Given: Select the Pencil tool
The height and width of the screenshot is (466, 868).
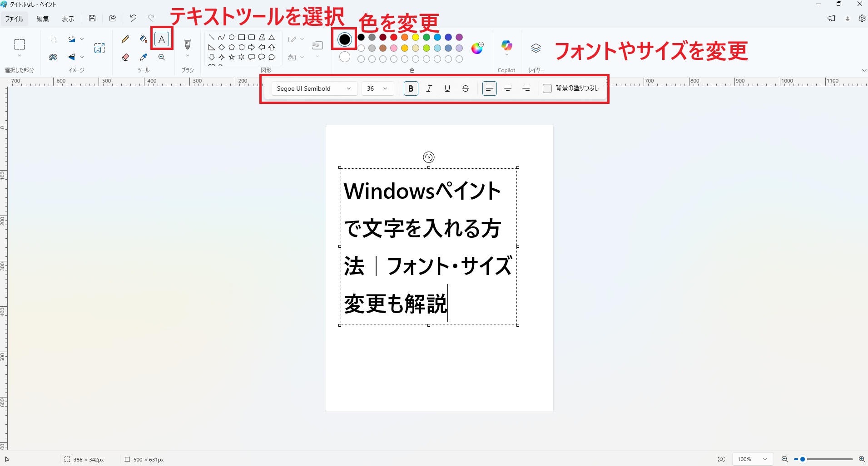Looking at the screenshot, I should (125, 39).
